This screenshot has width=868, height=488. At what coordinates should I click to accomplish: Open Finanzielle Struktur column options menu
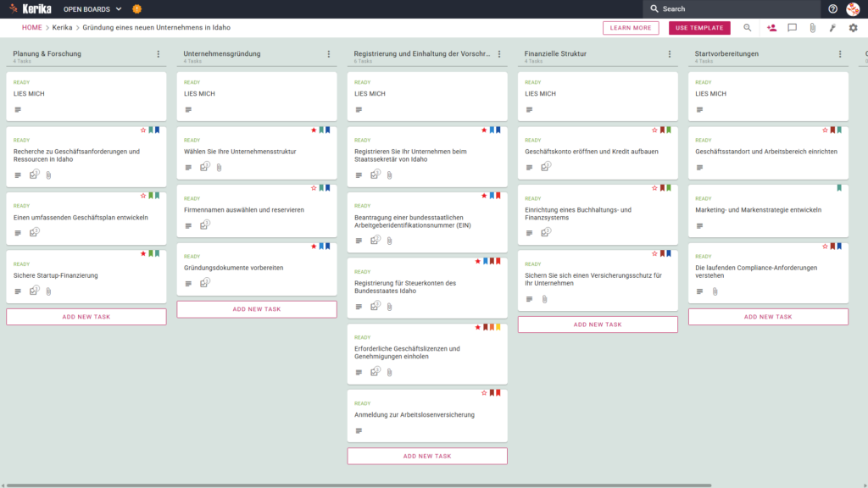click(x=670, y=54)
